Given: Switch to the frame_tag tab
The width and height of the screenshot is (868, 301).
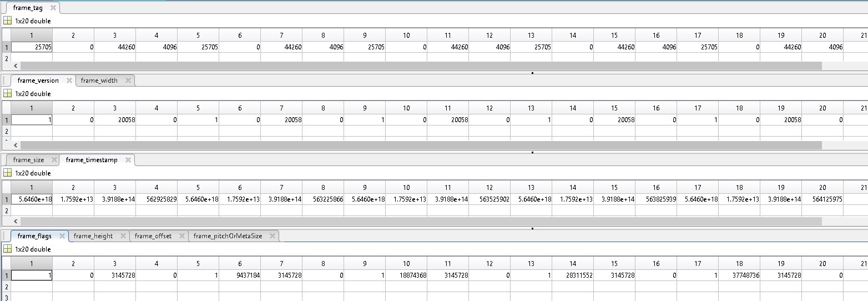Looking at the screenshot, I should (27, 8).
